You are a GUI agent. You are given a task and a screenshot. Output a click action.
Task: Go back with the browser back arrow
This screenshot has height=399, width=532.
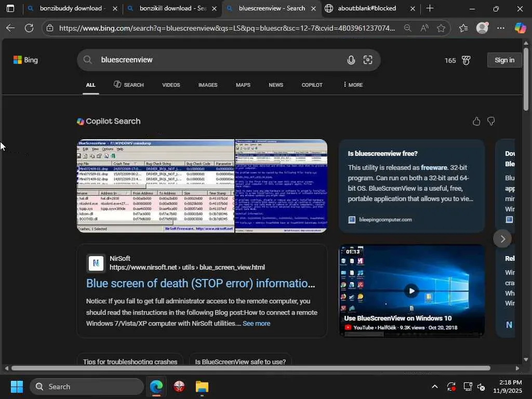pos(10,28)
